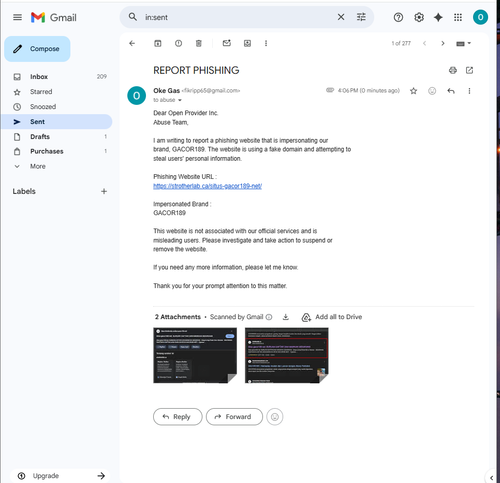Image resolution: width=500 pixels, height=483 pixels.
Task: Open the Google account avatar
Action: (480, 17)
